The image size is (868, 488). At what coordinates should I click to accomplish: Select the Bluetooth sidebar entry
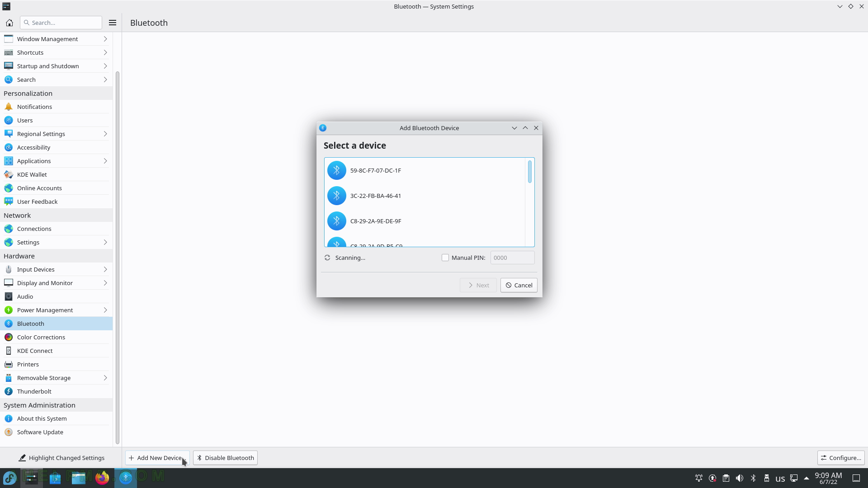56,324
